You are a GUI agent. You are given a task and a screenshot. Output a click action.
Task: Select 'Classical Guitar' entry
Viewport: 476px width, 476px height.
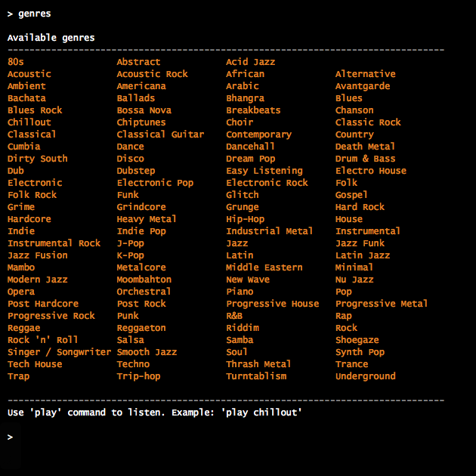(160, 134)
